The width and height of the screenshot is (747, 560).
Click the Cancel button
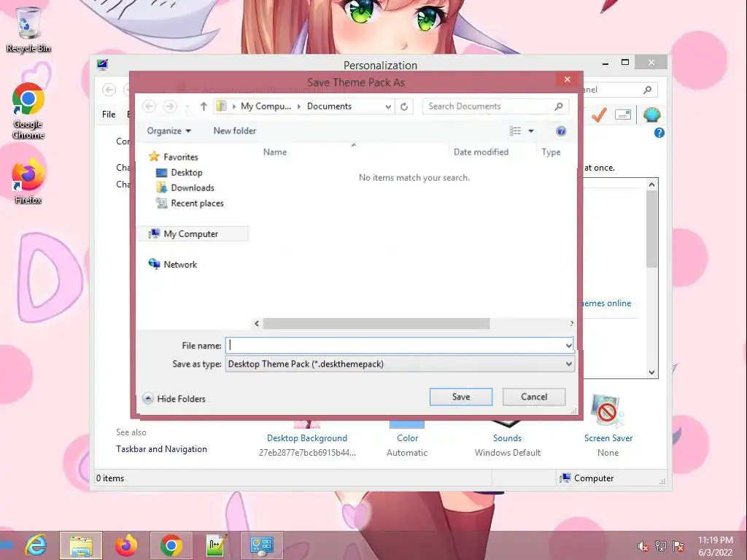(533, 397)
